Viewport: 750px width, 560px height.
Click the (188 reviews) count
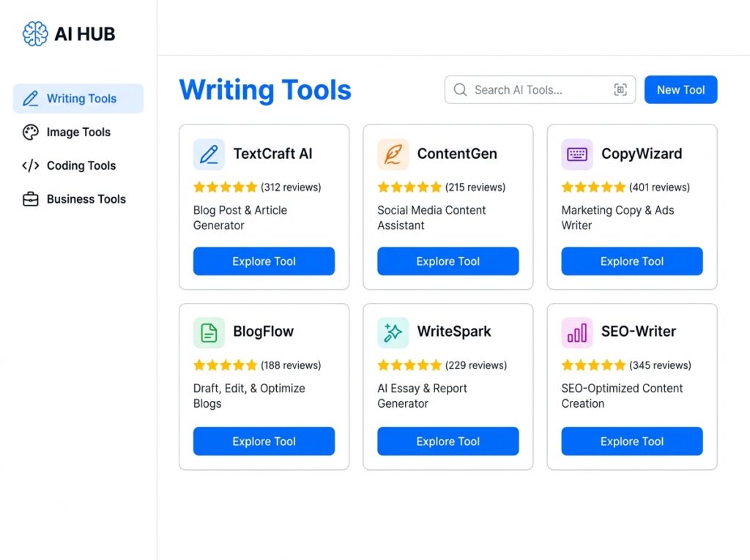(x=291, y=365)
